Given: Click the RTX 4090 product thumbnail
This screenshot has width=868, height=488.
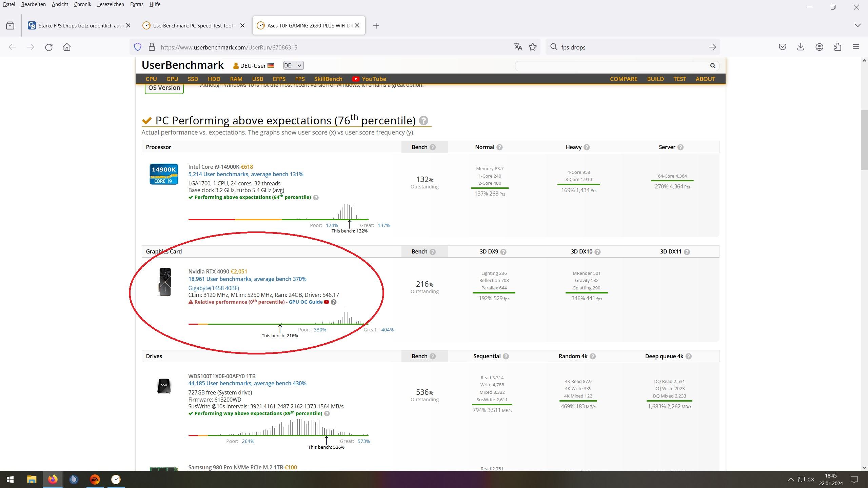Looking at the screenshot, I should click(x=165, y=282).
